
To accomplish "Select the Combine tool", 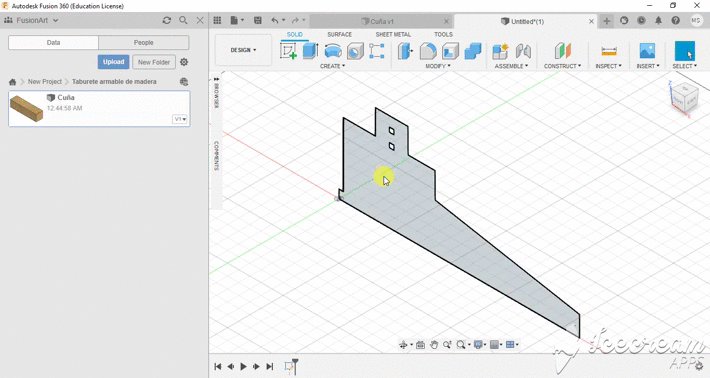I will (473, 51).
